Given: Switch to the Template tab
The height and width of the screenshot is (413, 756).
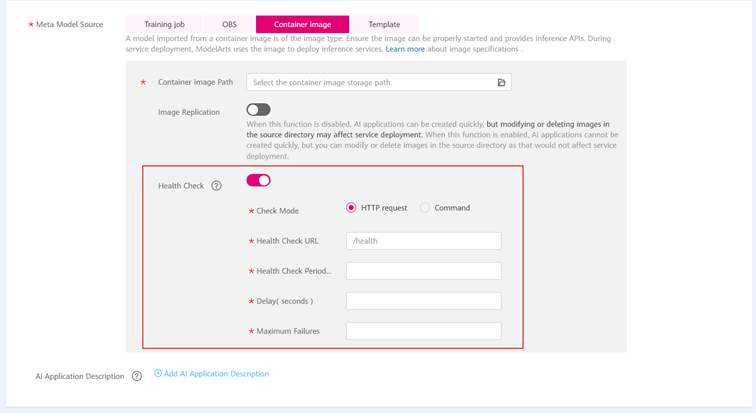Looking at the screenshot, I should tap(384, 24).
